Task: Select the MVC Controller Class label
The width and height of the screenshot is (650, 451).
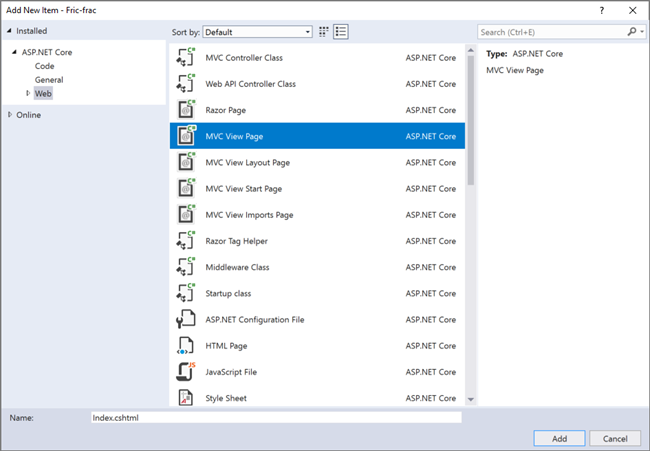Action: [244, 58]
